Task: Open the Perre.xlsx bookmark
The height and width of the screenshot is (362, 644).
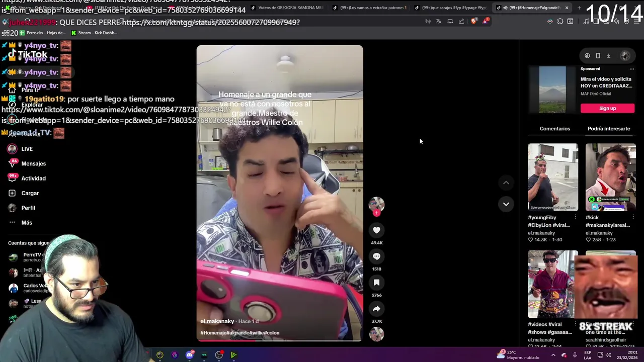Action: click(x=43, y=33)
